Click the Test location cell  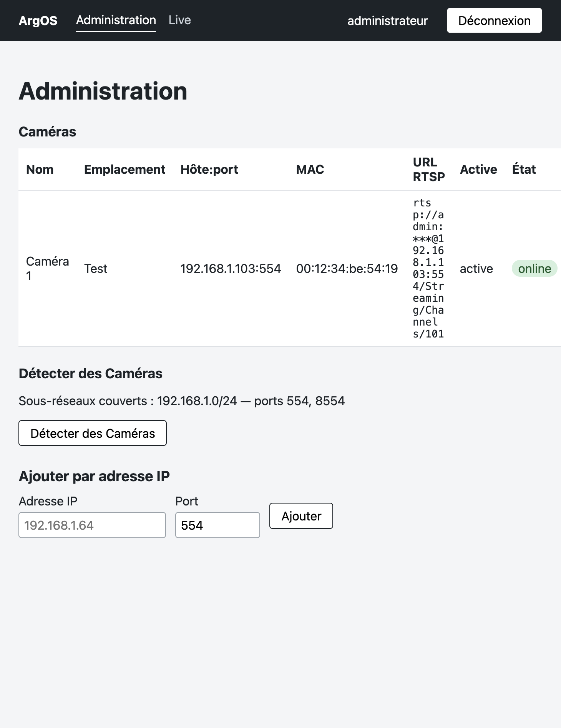coord(96,268)
